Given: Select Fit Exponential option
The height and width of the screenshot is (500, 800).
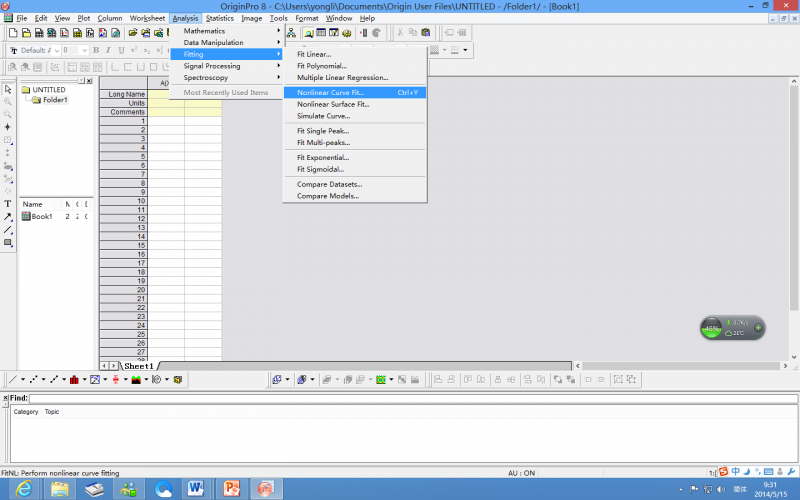Looking at the screenshot, I should [355, 158].
